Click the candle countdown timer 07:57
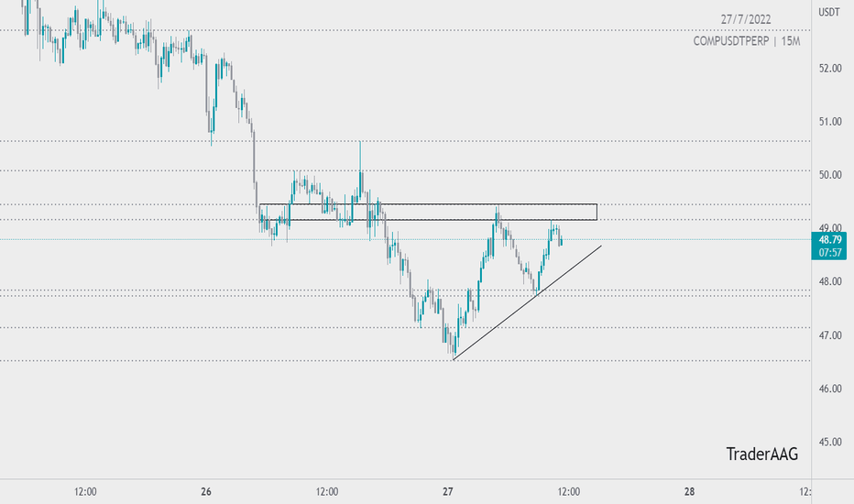This screenshot has height=504, width=854. [x=829, y=253]
